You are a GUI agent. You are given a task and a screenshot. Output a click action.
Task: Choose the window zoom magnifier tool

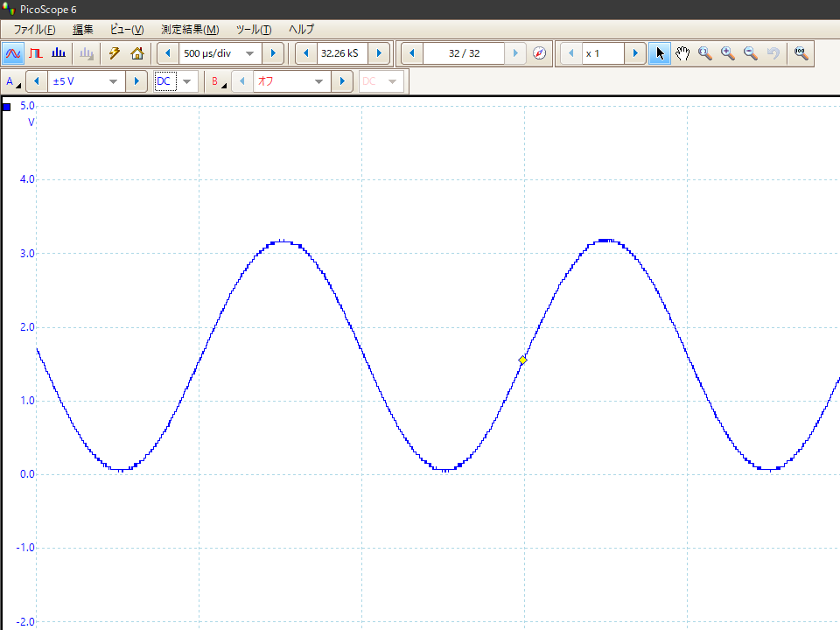point(705,53)
